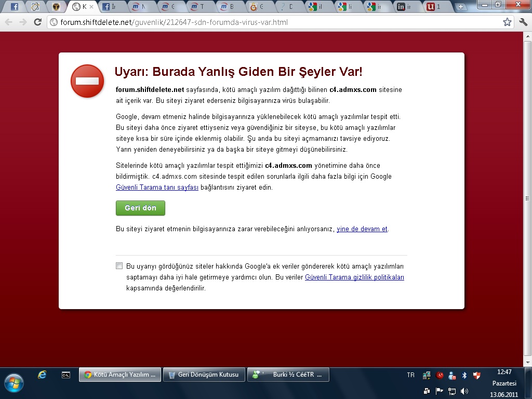Click the date 13.06.2011 in the taskbar
This screenshot has height=399, width=532.
[504, 395]
